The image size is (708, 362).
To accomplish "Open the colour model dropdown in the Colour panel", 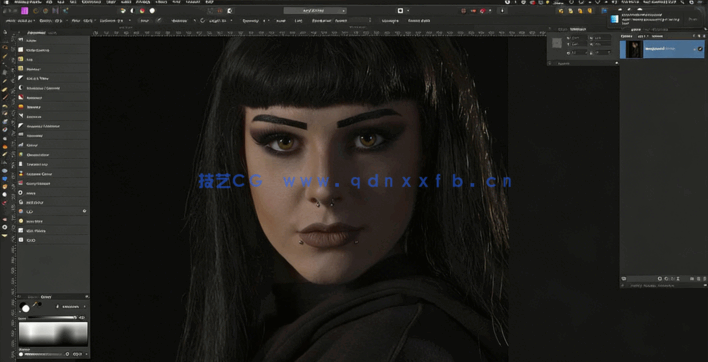I will (72, 306).
